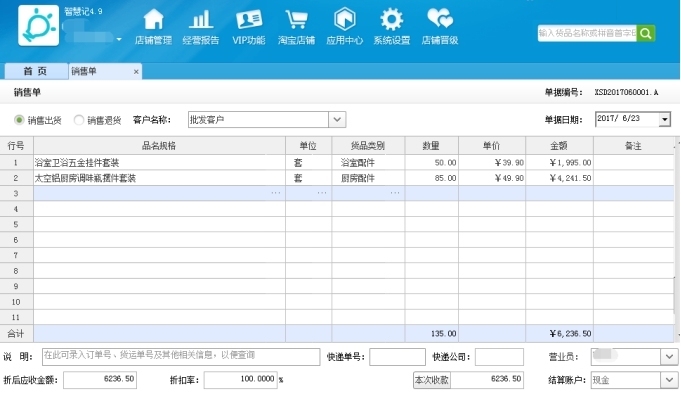Click quantity cell 85.00

[x=431, y=178]
